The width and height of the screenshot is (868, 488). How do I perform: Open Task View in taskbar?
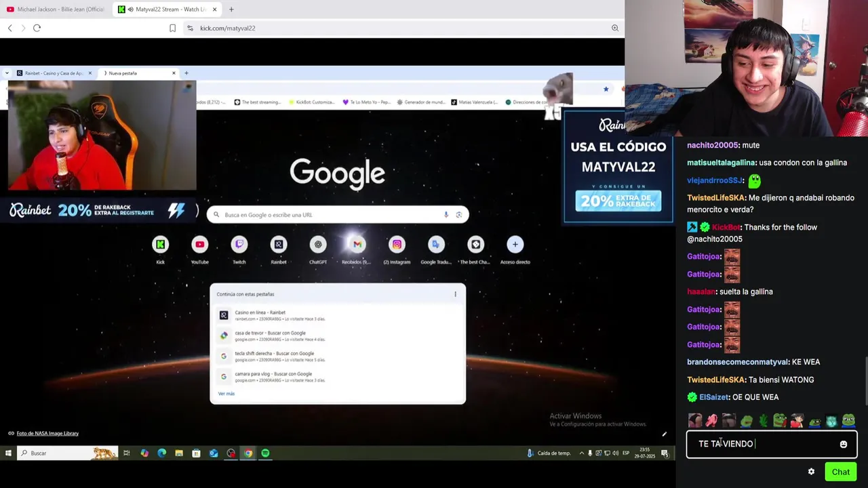127,453
